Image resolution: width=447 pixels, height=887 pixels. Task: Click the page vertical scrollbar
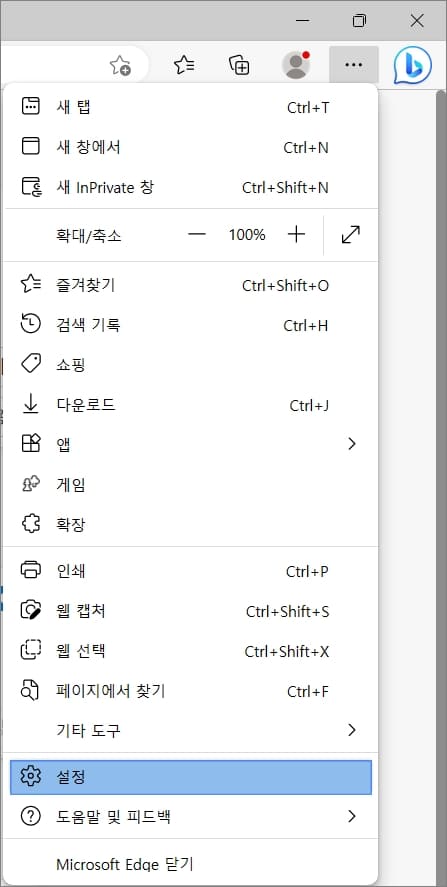(x=441, y=486)
